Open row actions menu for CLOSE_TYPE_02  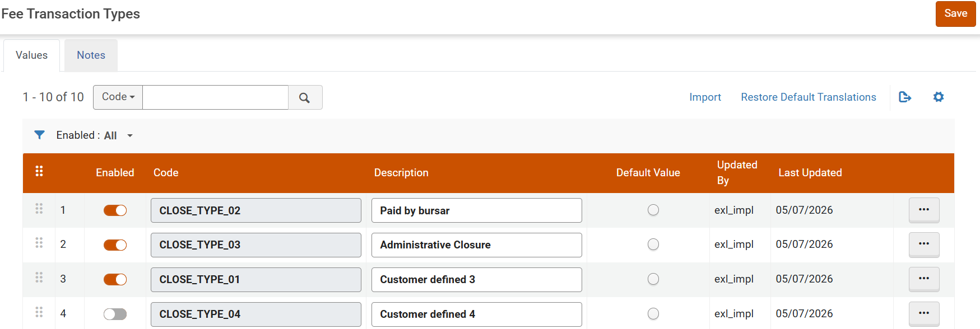(924, 210)
